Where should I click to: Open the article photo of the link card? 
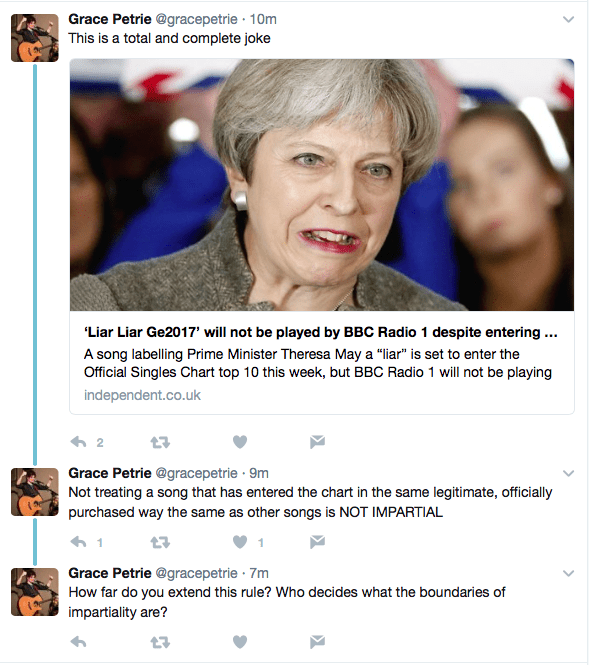coord(322,185)
